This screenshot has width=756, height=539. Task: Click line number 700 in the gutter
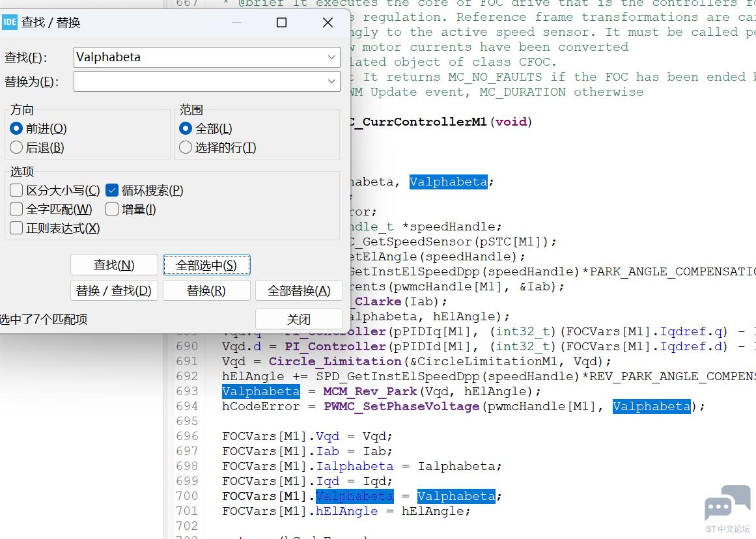(x=187, y=496)
